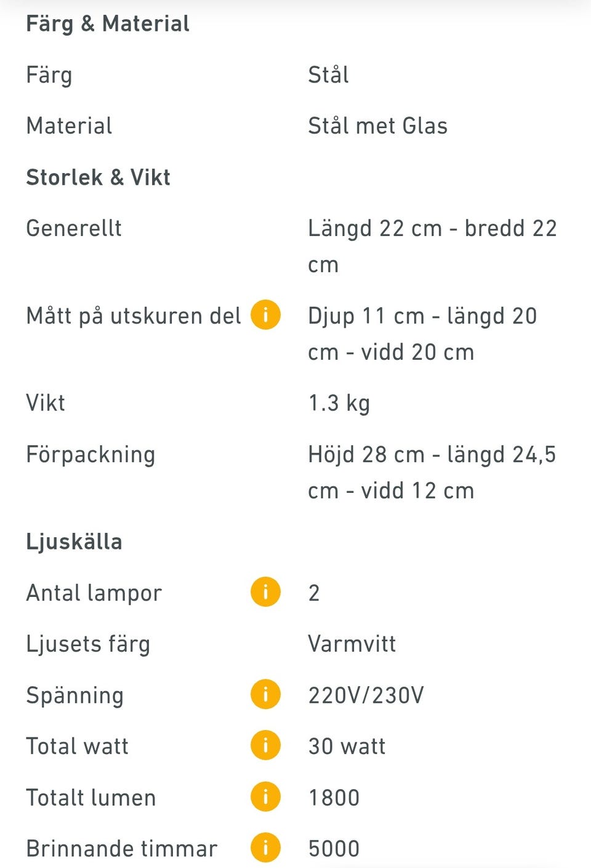
Task: Click the 220V/230V voltage value
Action: tap(366, 695)
